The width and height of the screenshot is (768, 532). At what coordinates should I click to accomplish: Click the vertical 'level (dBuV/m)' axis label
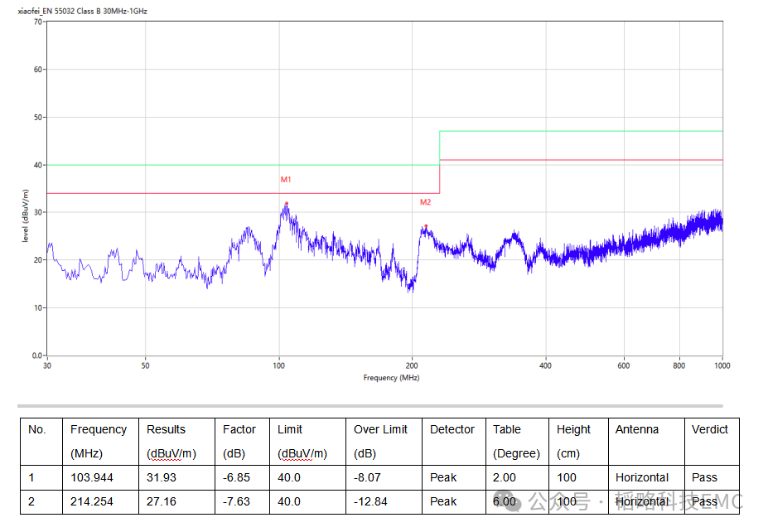(26, 217)
